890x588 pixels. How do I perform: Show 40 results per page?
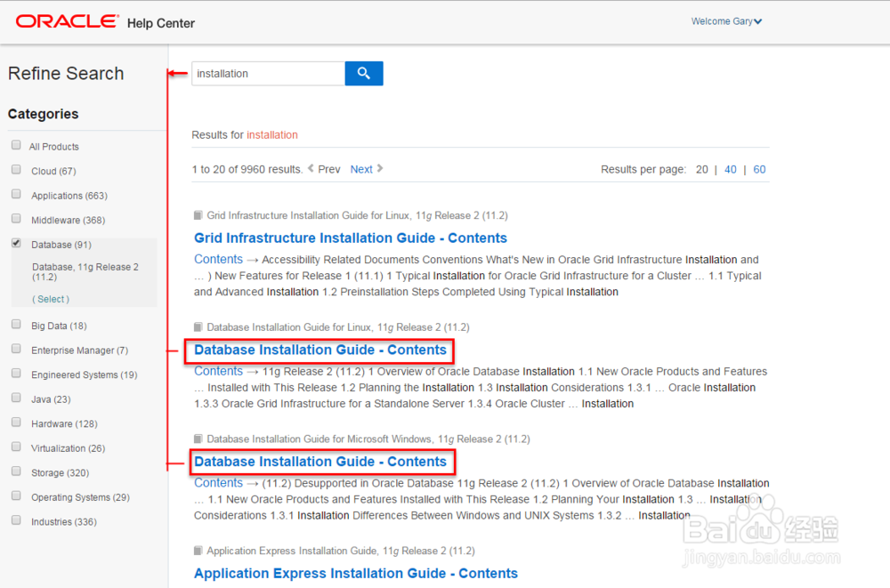click(731, 169)
